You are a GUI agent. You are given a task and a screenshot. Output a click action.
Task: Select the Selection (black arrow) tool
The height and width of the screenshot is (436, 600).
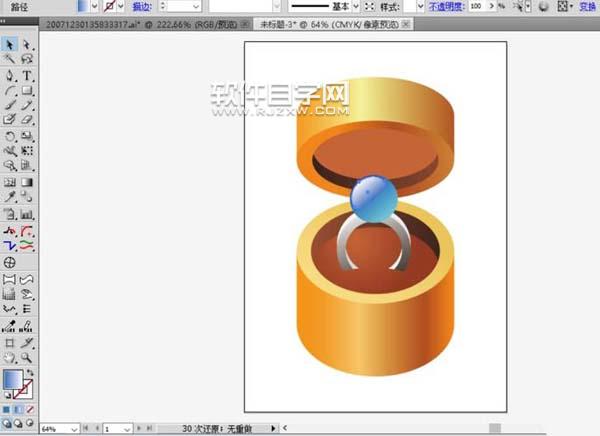pyautogui.click(x=10, y=45)
